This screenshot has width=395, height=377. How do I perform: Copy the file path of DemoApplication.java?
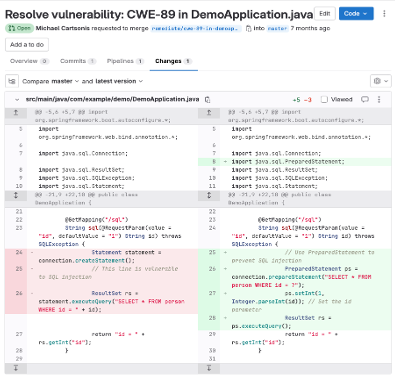pyautogui.click(x=208, y=100)
